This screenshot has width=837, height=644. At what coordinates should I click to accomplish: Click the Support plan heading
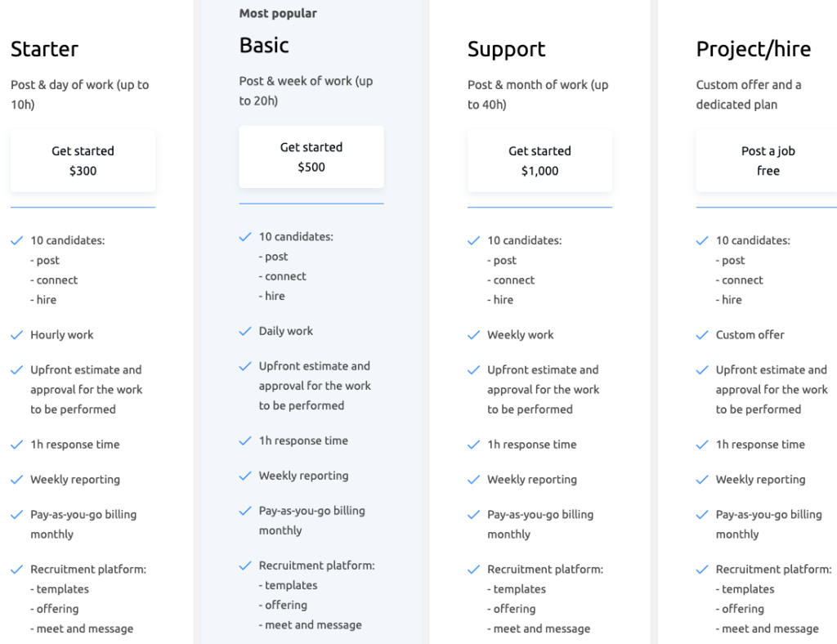click(x=507, y=50)
